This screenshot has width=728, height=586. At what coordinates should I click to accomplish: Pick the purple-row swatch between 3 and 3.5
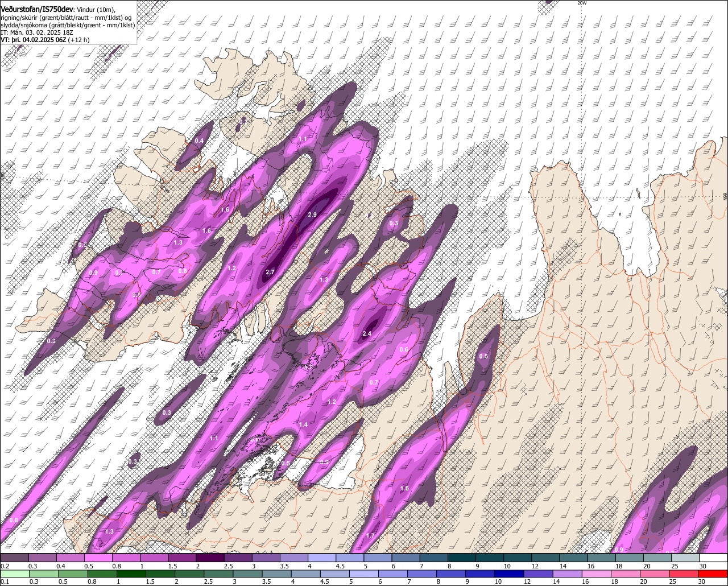click(266, 558)
